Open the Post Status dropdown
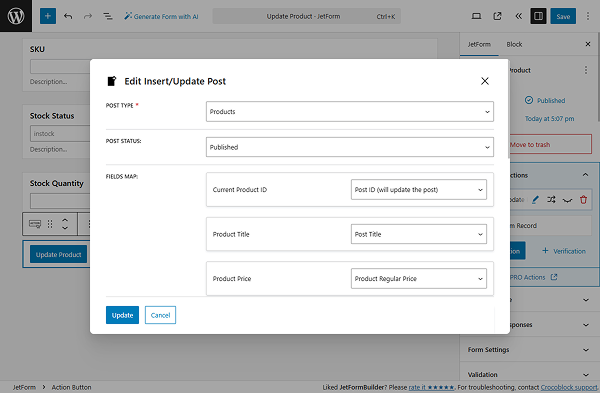600x393 pixels. pyautogui.click(x=350, y=147)
